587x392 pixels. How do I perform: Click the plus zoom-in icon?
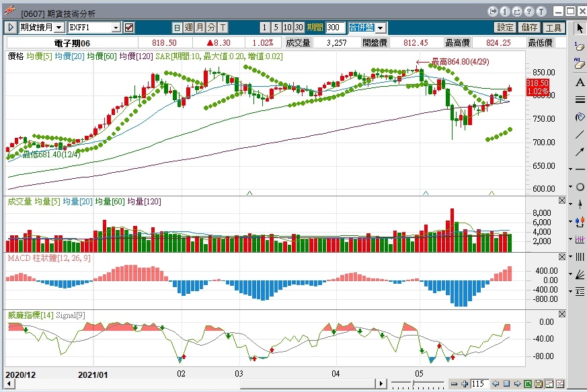pyautogui.click(x=465, y=384)
